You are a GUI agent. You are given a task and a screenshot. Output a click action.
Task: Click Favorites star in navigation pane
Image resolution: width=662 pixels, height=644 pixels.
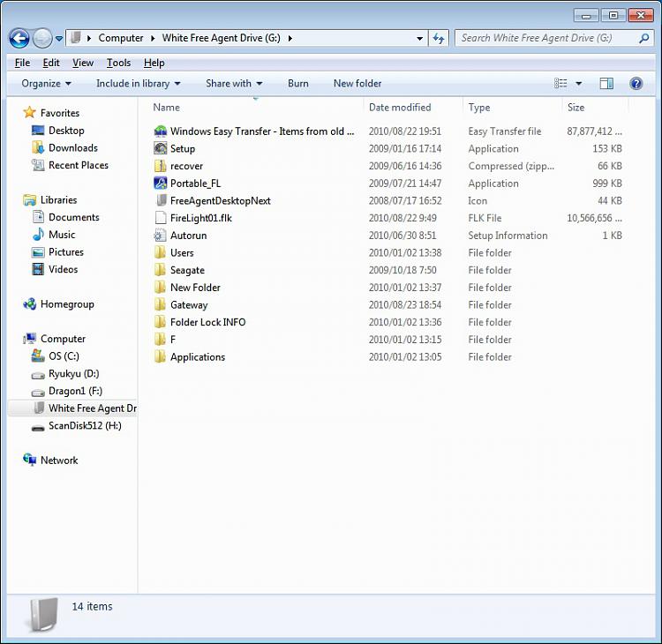(29, 112)
